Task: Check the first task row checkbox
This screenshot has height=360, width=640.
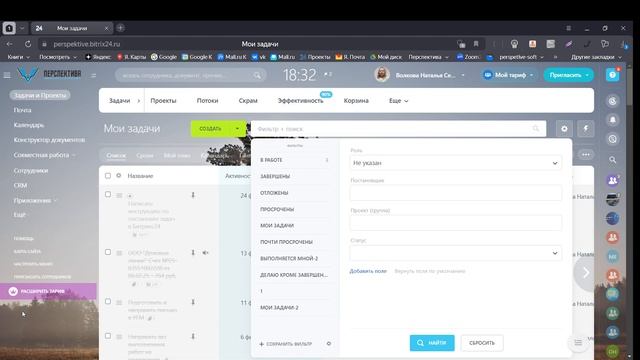Action: [108, 194]
